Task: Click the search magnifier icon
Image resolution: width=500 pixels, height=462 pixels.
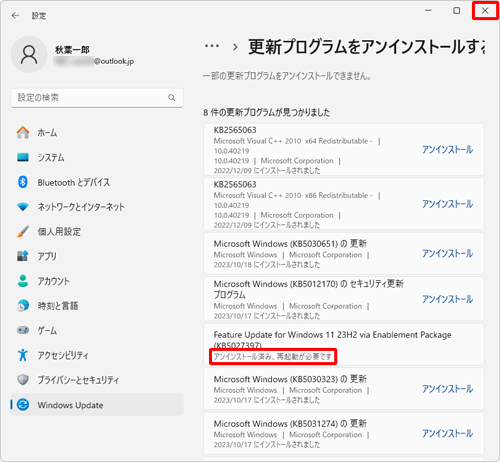Action: tap(172, 98)
